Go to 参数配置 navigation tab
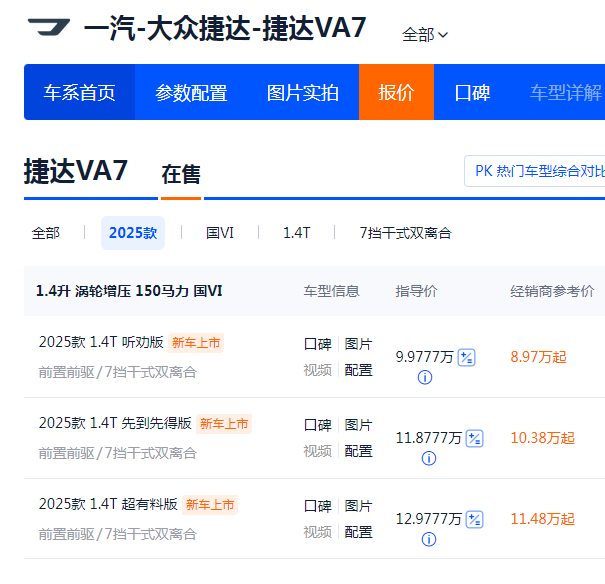The image size is (605, 584). pyautogui.click(x=191, y=93)
